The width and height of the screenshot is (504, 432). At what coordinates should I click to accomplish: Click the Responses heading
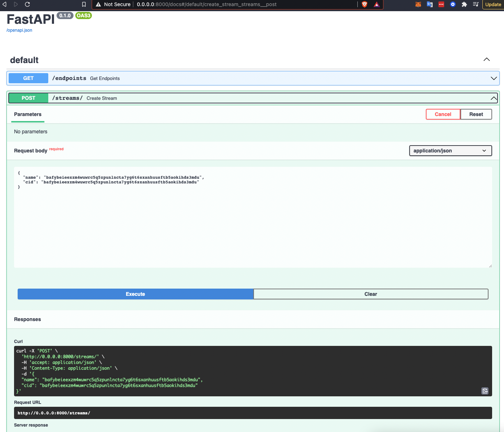tap(27, 319)
